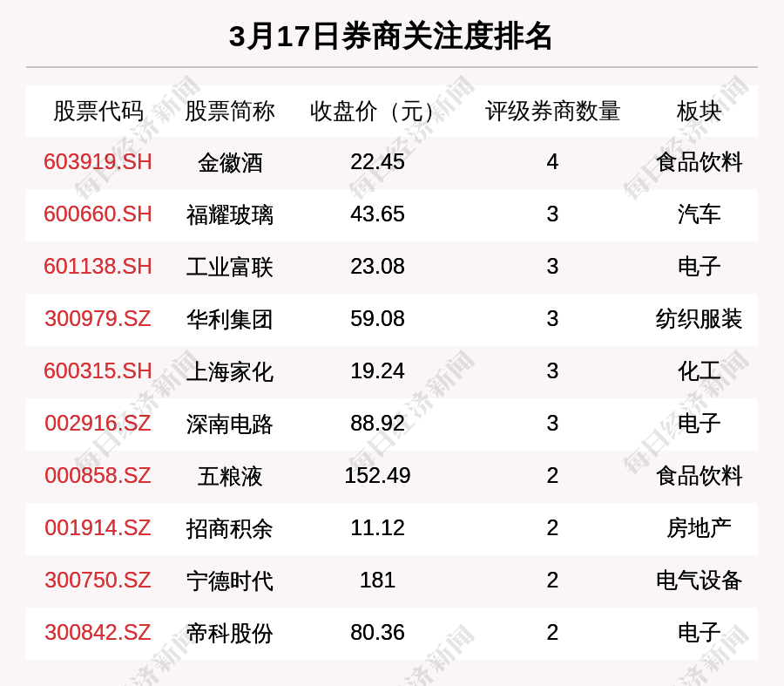
Task: Click broker count 3 for 福耀玻璃
Action: [552, 214]
